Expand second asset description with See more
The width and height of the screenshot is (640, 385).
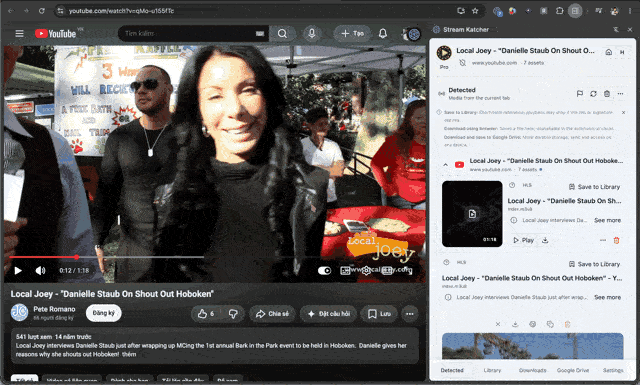coord(607,297)
